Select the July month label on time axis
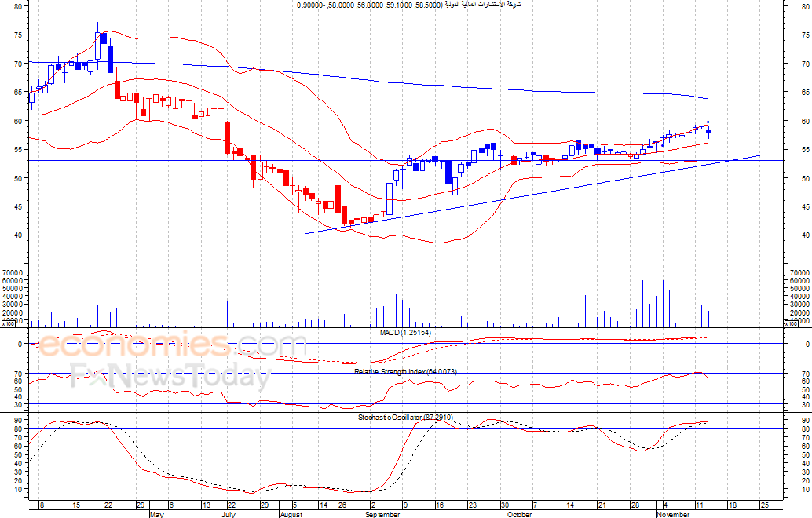812x518 pixels. click(x=229, y=514)
